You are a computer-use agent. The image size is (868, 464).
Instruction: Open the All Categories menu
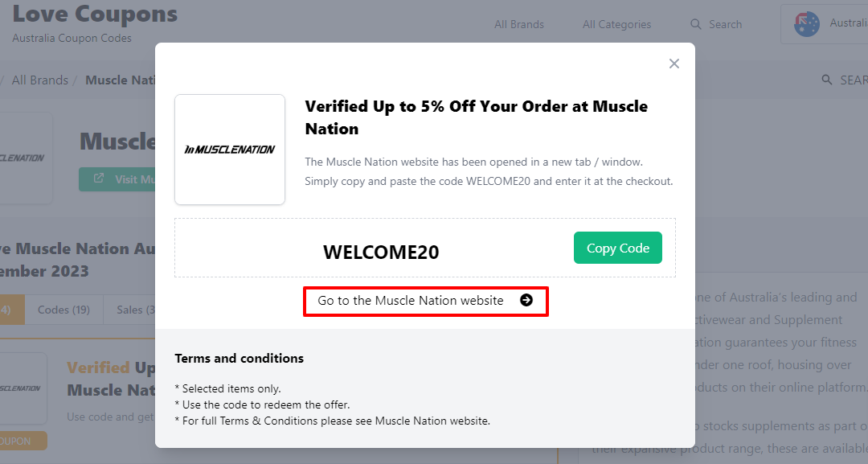click(x=616, y=24)
